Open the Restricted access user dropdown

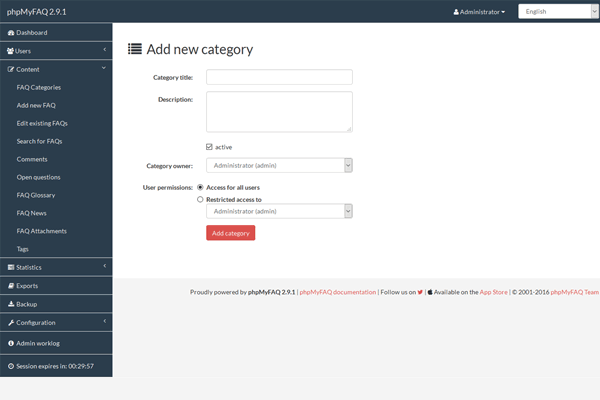click(x=279, y=211)
